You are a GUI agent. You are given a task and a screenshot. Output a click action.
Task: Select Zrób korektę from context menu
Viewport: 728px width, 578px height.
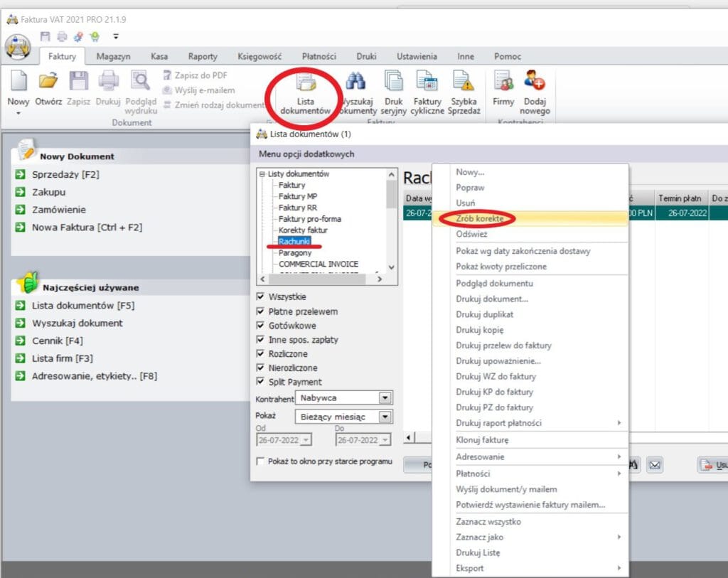[x=480, y=219]
